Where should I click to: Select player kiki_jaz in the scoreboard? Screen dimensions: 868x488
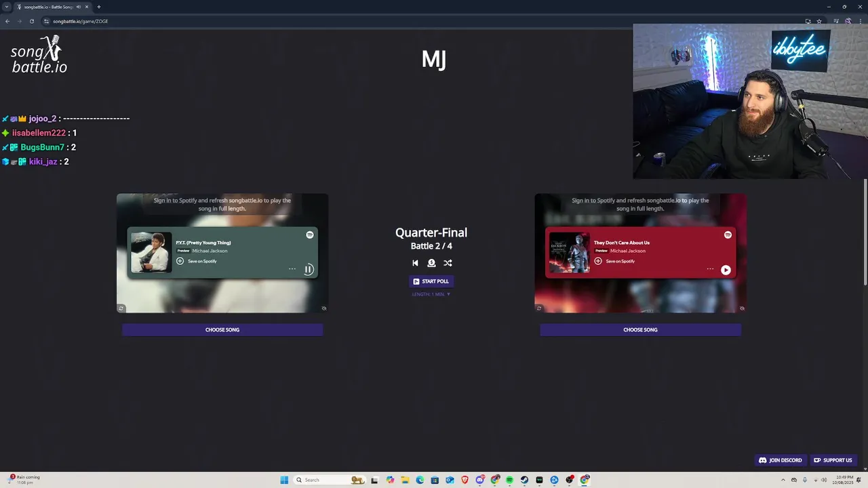pos(43,162)
